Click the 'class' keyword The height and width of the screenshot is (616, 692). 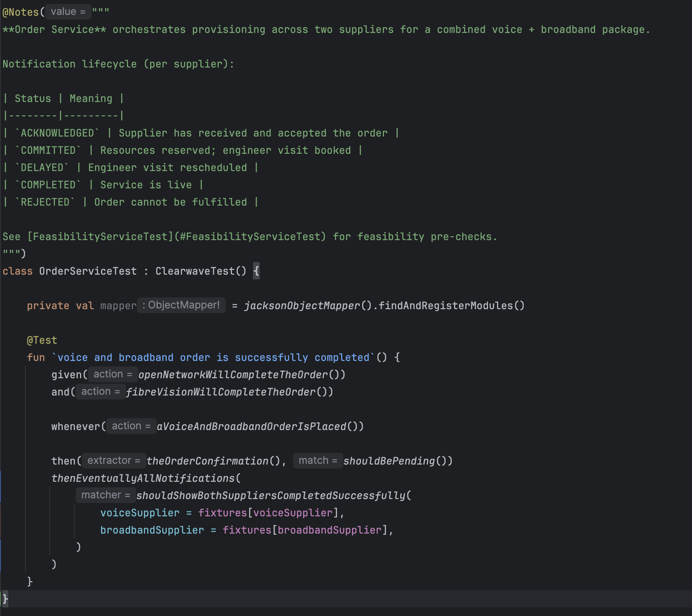tap(18, 271)
